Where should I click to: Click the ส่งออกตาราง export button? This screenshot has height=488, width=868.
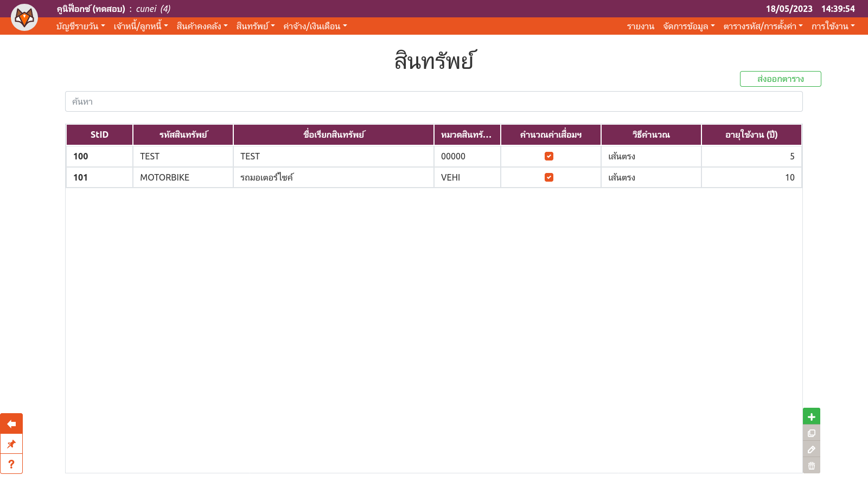(780, 79)
